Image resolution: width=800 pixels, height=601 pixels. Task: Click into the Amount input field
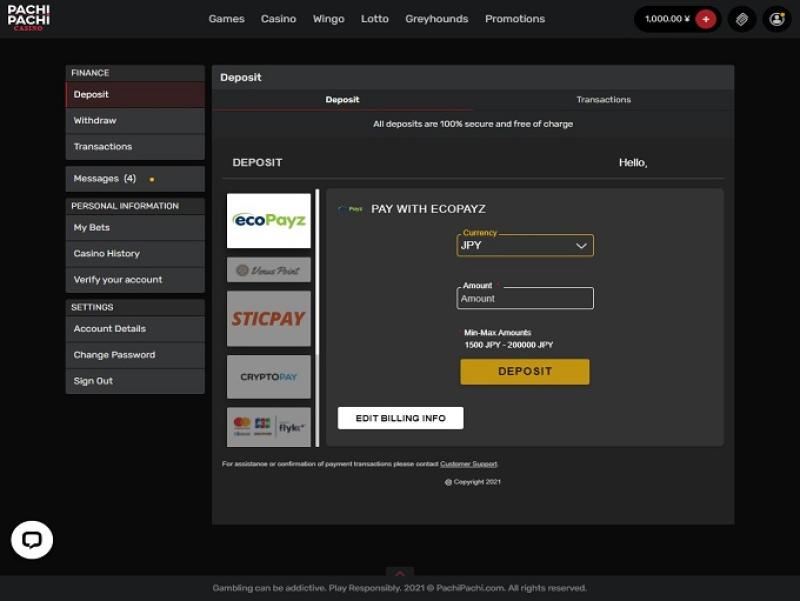pos(525,298)
